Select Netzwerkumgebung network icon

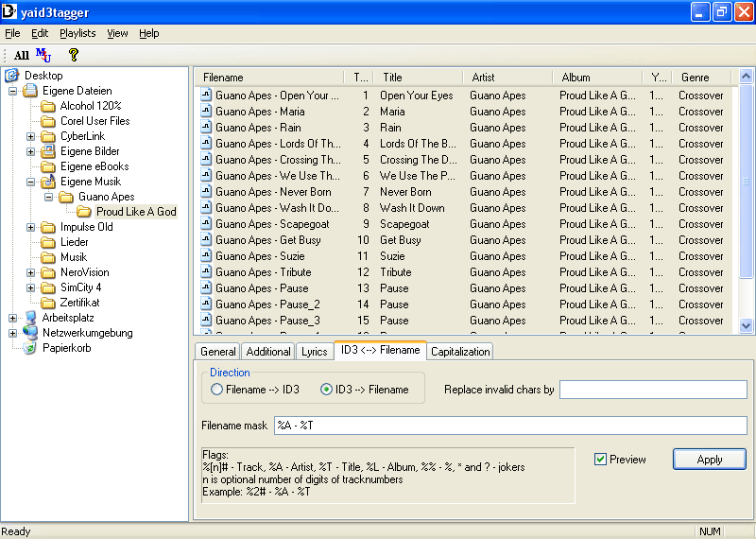point(30,333)
